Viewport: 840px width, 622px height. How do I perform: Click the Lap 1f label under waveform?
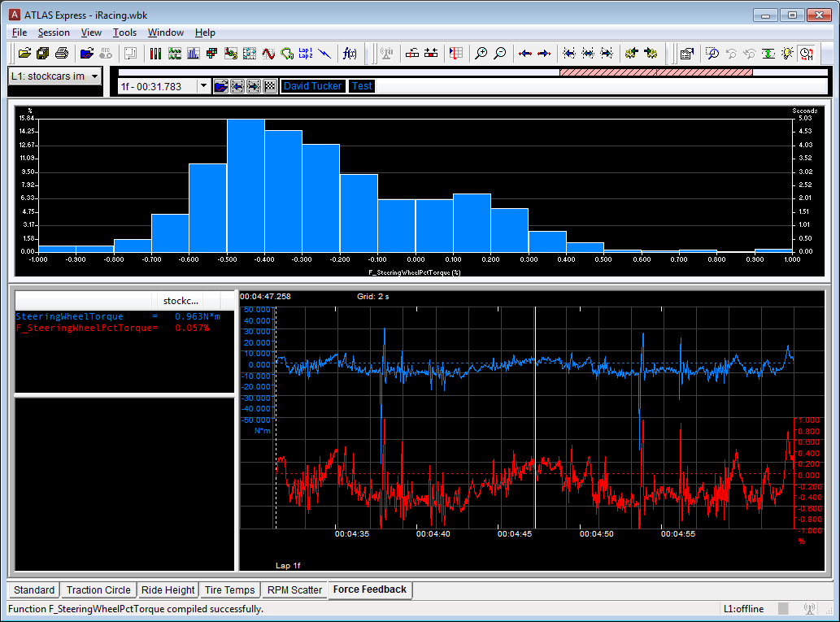(x=288, y=565)
